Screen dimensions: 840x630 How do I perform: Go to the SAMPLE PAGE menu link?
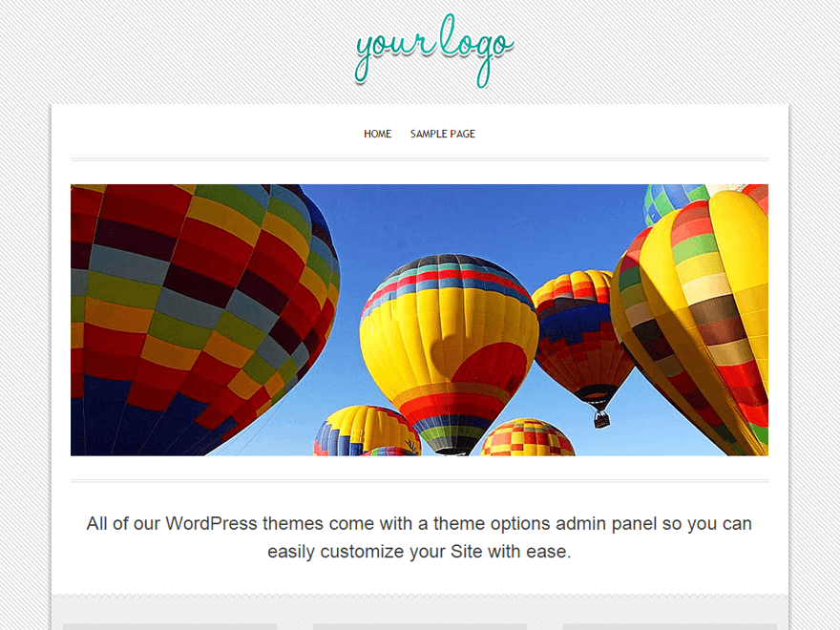point(443,134)
